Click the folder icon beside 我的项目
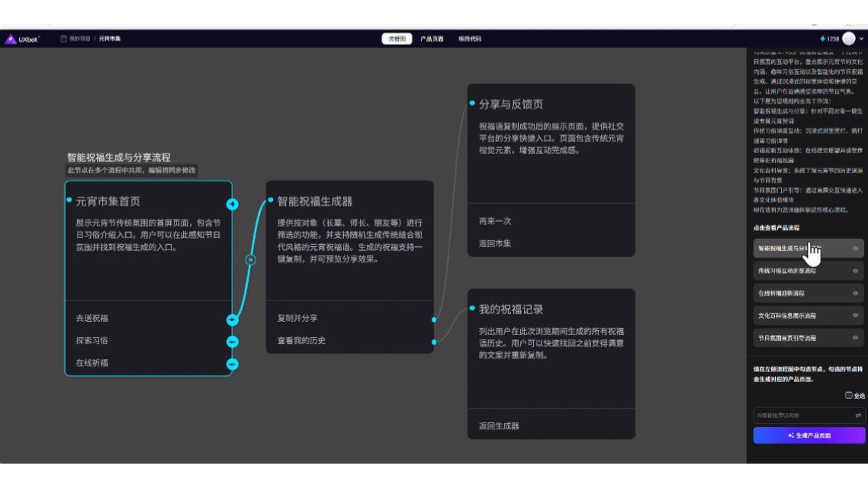868x488 pixels. (64, 37)
